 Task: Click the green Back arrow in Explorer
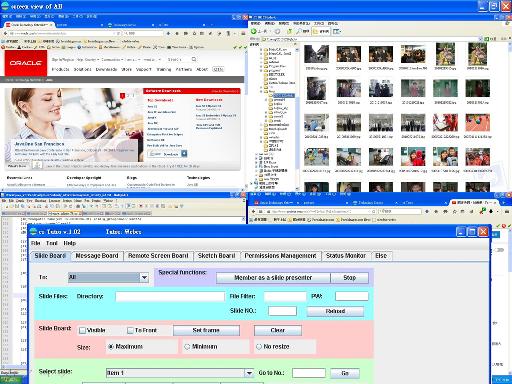[x=254, y=31]
